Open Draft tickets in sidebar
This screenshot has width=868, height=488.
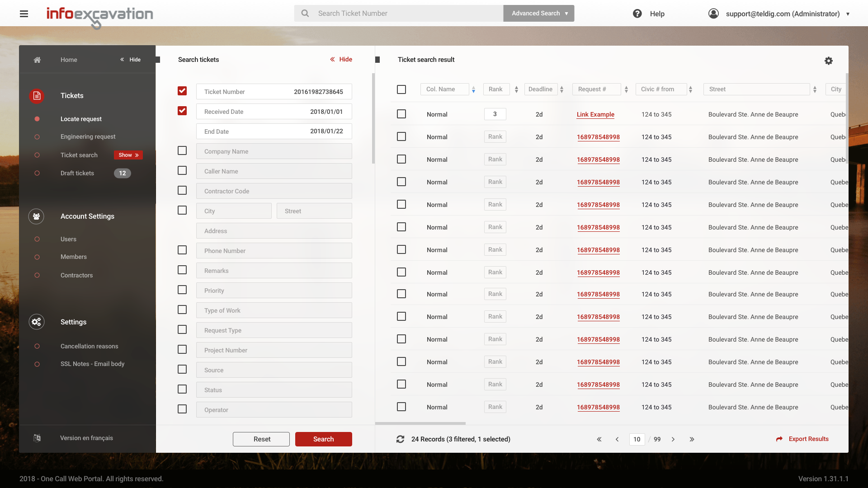tap(77, 173)
